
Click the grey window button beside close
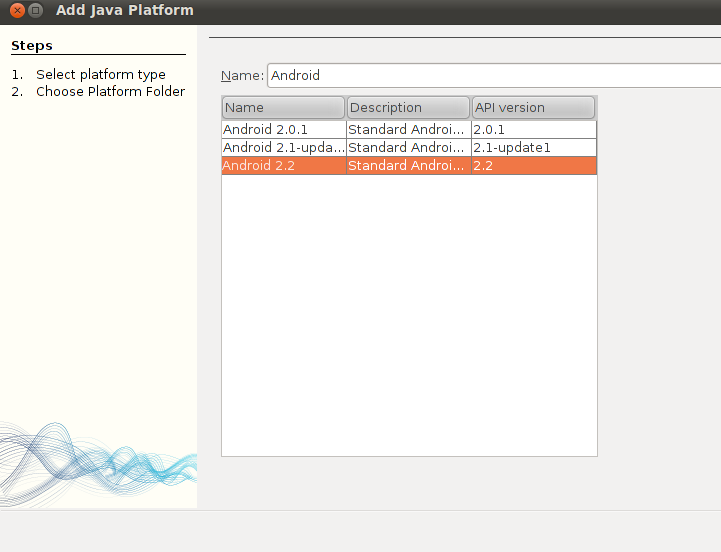click(x=35, y=10)
